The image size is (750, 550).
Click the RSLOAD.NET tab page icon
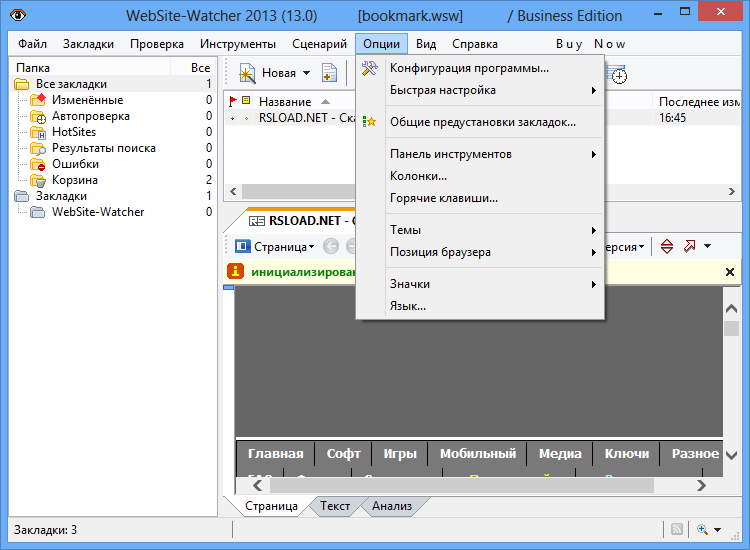click(257, 221)
